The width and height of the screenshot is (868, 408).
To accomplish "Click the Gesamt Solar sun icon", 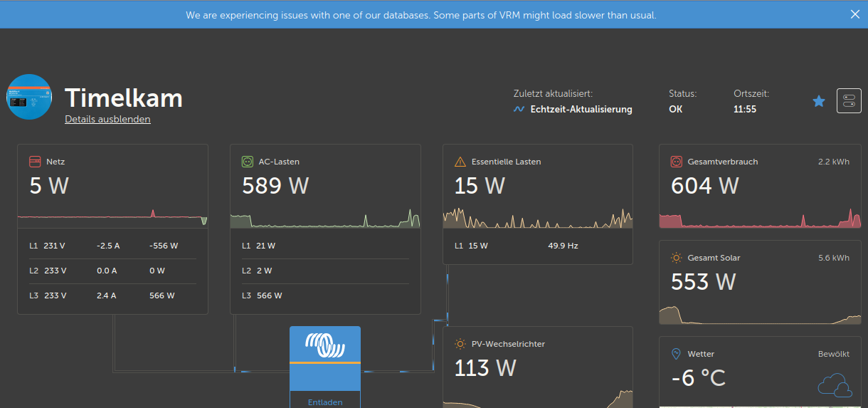I will click(676, 258).
